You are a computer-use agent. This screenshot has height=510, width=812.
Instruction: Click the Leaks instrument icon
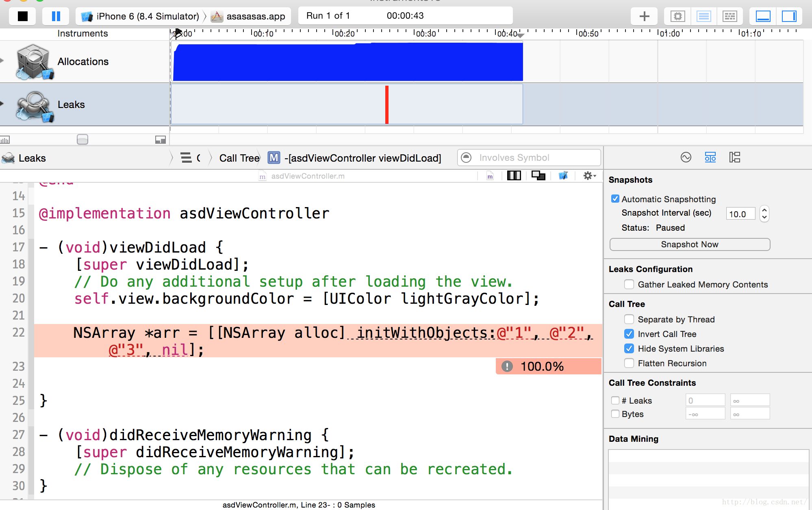tap(33, 104)
